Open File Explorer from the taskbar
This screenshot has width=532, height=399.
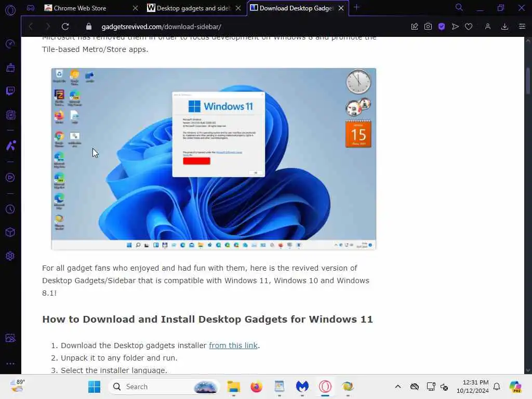(233, 387)
